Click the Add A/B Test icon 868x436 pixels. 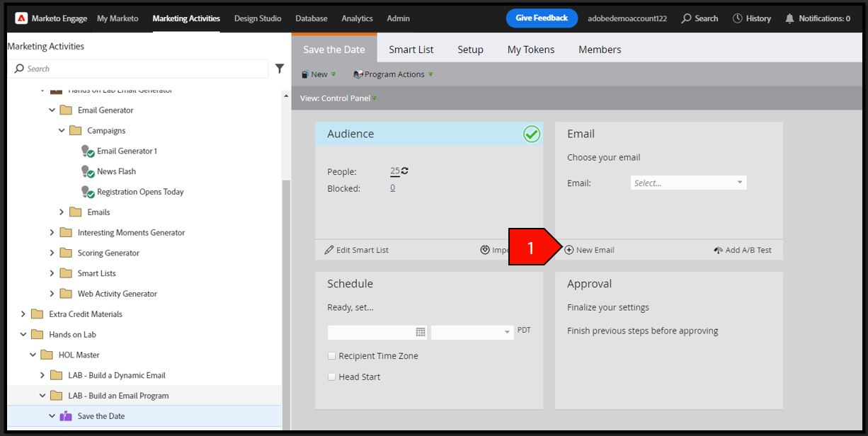coord(718,250)
